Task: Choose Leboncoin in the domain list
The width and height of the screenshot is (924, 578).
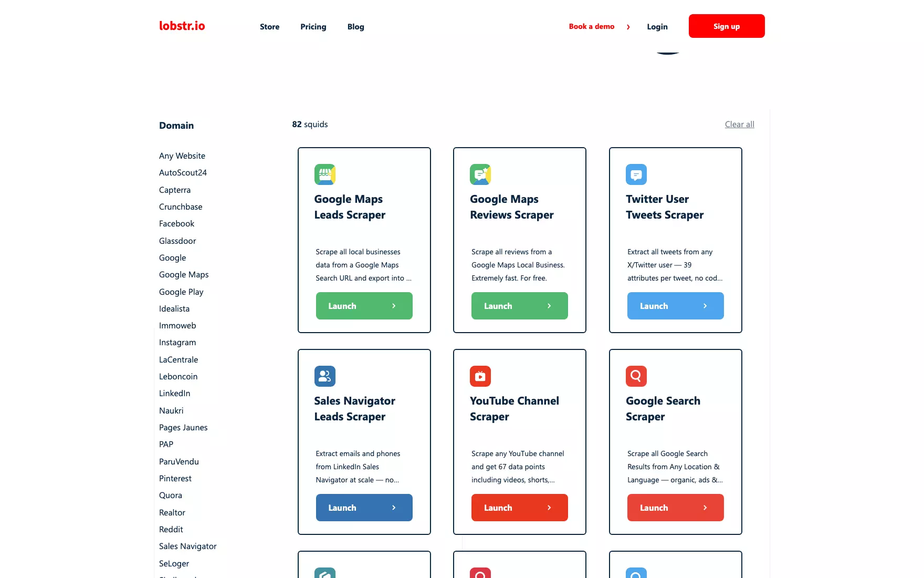Action: pos(178,377)
